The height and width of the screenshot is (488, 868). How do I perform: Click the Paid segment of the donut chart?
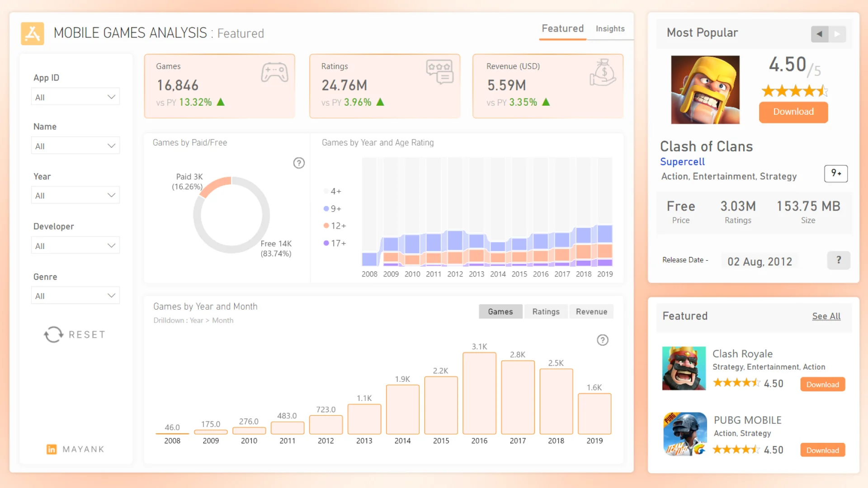(216, 185)
